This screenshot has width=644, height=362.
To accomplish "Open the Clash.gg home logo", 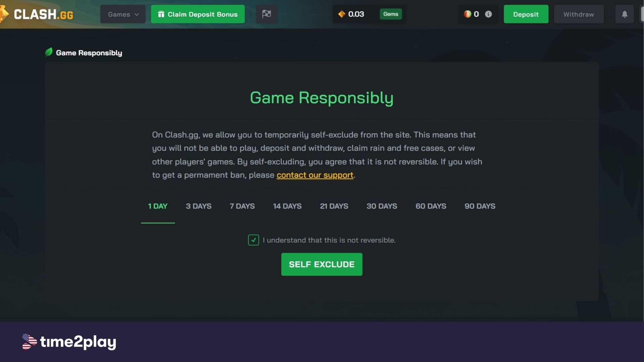I will point(37,14).
